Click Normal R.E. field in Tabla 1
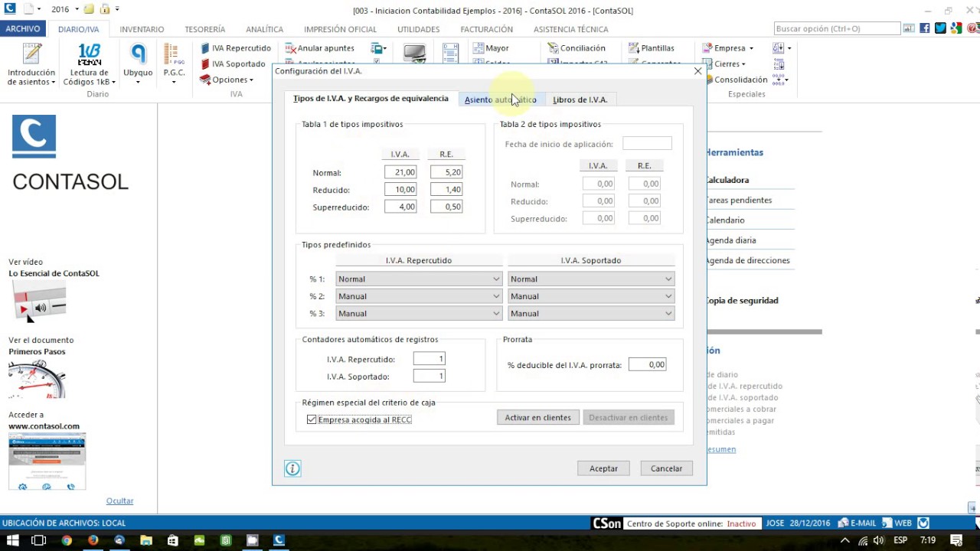This screenshot has width=980, height=551. pyautogui.click(x=446, y=172)
